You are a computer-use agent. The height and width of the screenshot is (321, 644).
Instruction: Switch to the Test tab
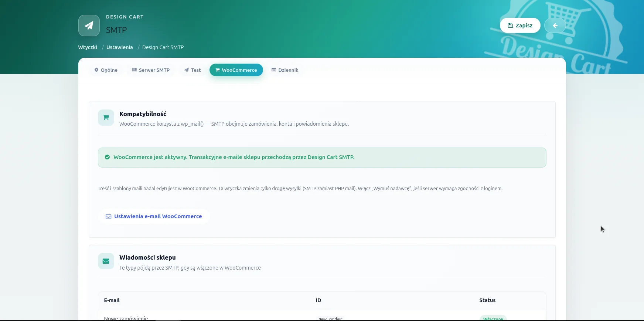[x=192, y=70]
